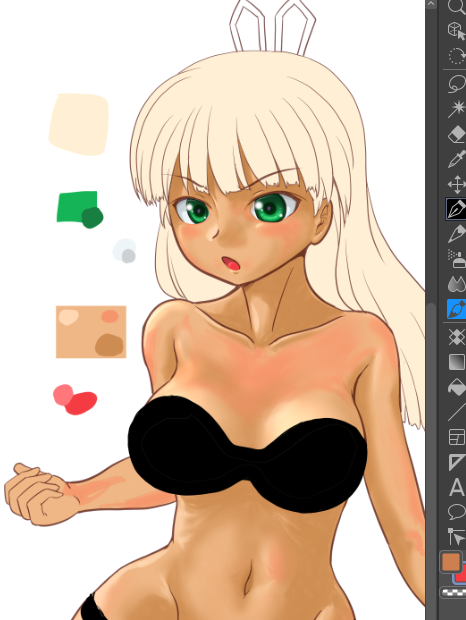
Task: Select the Pencil tool
Action: 457,234
